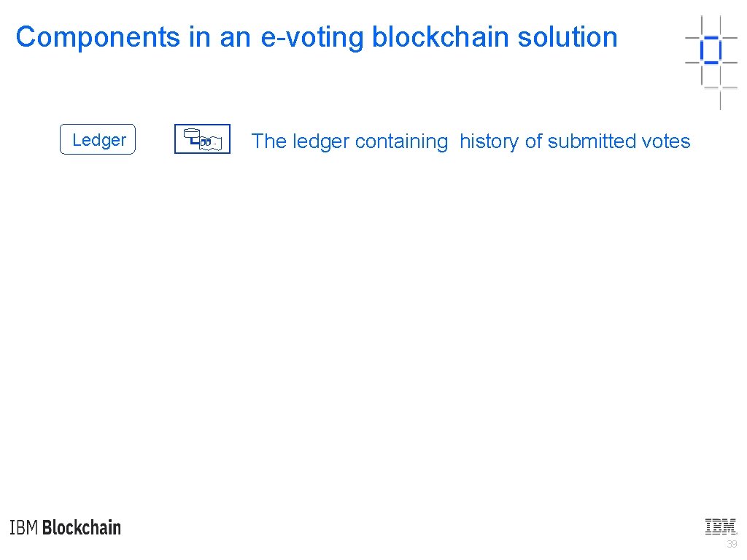
Task: Click the Ledger labeled box
Action: pos(98,139)
